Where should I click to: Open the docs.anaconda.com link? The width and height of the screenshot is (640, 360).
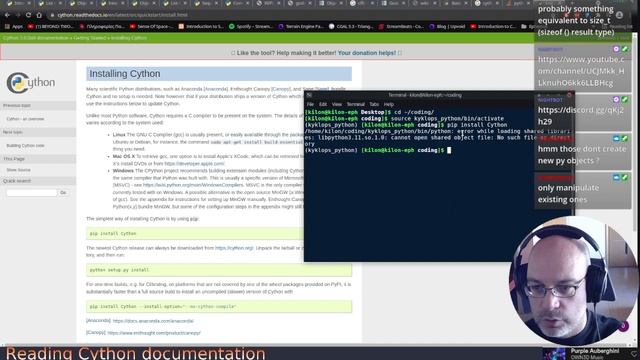pos(153,321)
